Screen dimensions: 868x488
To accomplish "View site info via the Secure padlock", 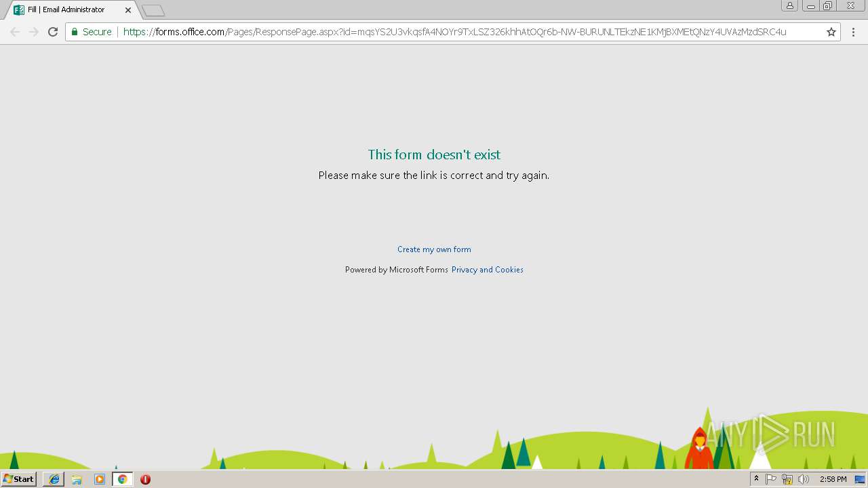I will [92, 32].
